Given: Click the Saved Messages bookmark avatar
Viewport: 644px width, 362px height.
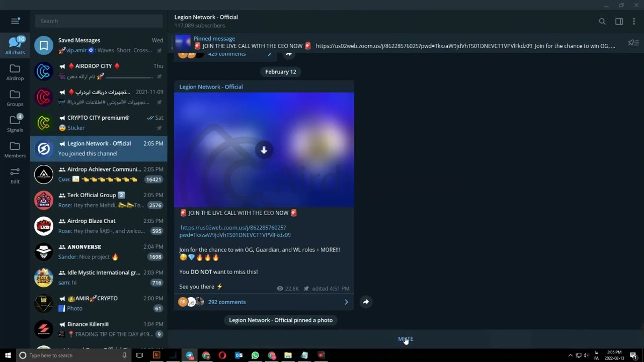Looking at the screenshot, I should pyautogui.click(x=44, y=45).
